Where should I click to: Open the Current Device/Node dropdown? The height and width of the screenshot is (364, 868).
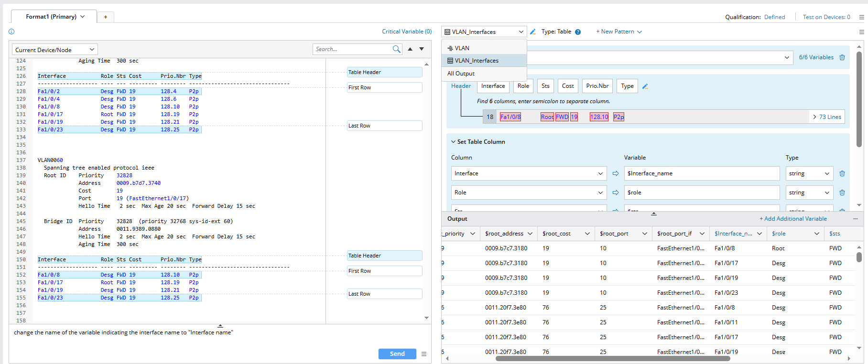click(54, 50)
